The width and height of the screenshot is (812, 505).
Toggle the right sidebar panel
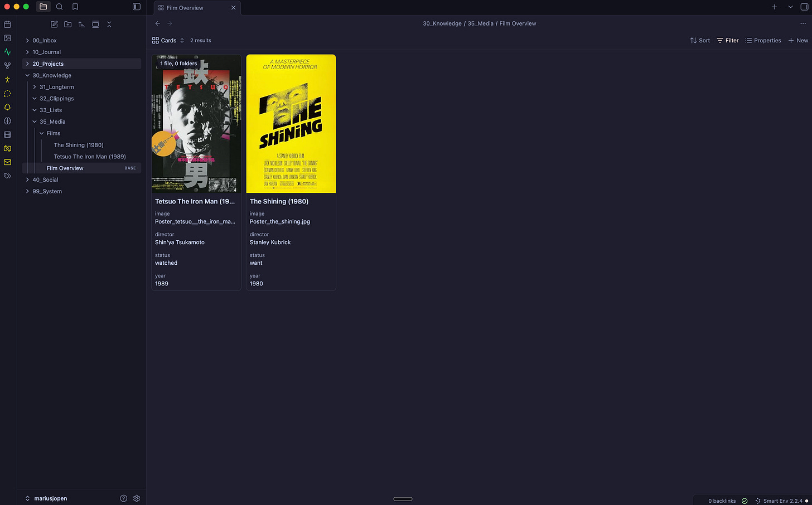coord(804,7)
